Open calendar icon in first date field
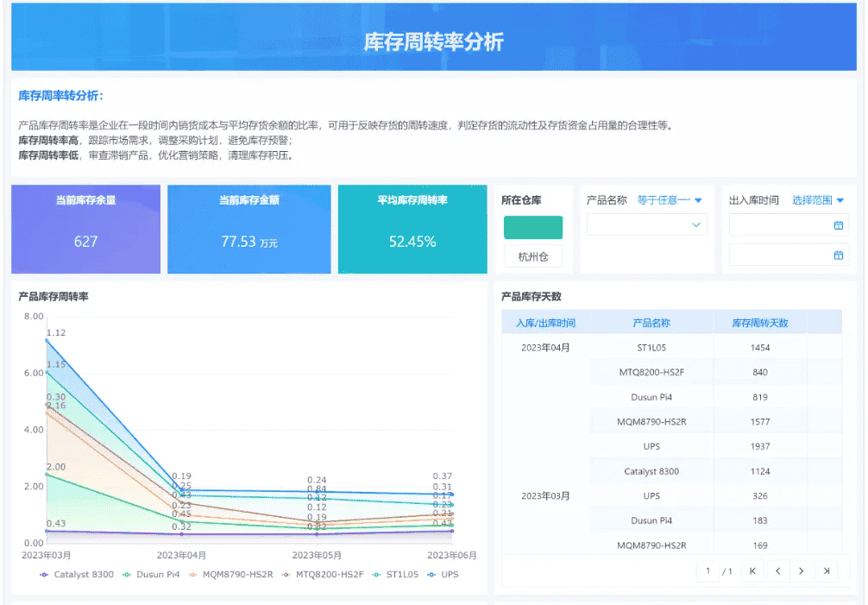Viewport: 868px width, 605px height. 838,225
